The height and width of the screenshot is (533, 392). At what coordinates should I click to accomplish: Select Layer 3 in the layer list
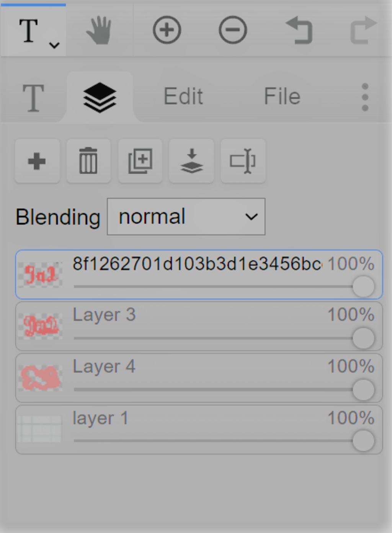pos(199,326)
